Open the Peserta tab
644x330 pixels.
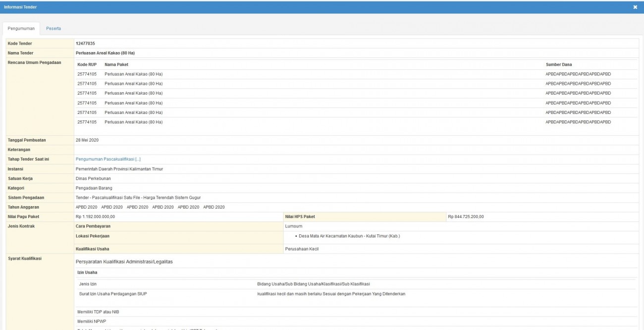tap(54, 28)
